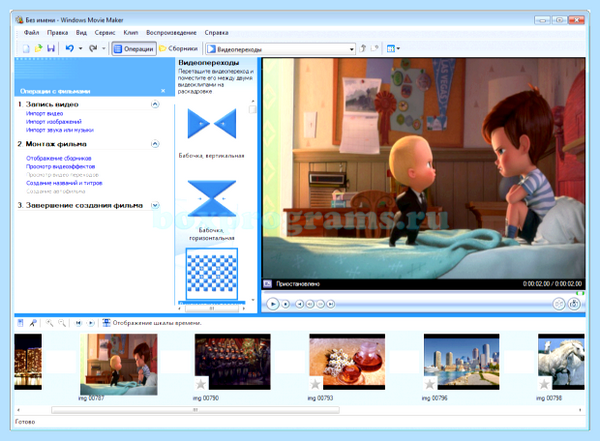Open the Сервис menu

pyautogui.click(x=105, y=33)
